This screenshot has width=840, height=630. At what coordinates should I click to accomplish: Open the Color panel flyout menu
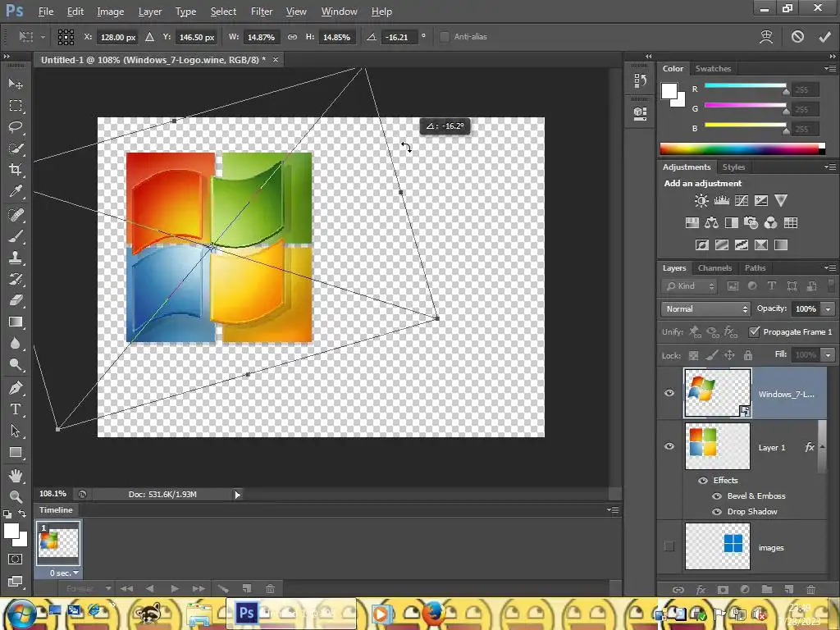click(830, 69)
